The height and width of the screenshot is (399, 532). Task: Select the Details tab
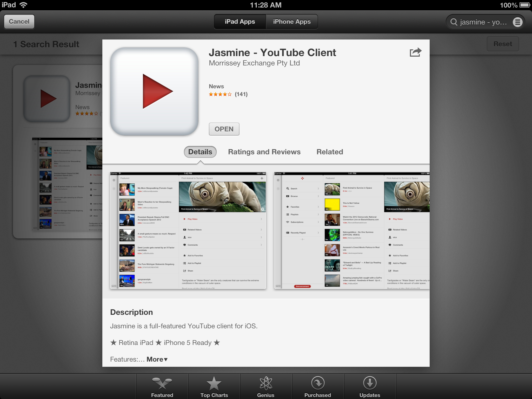point(200,152)
